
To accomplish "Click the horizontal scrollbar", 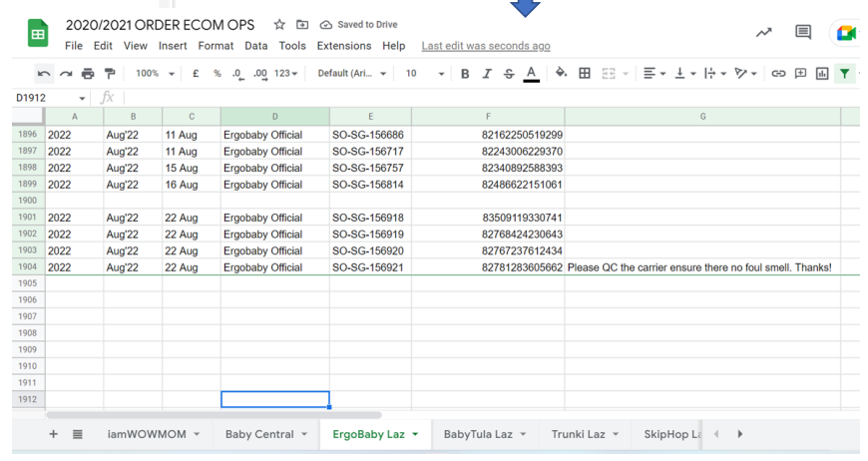I will tap(214, 414).
